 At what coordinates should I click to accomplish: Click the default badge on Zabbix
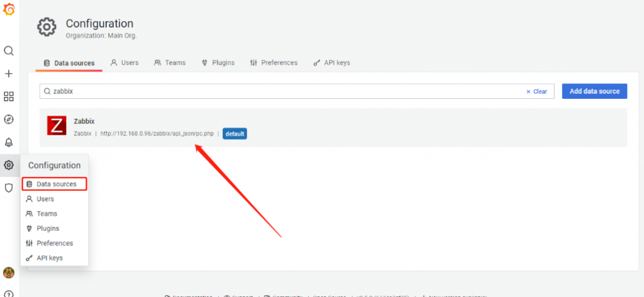point(235,134)
